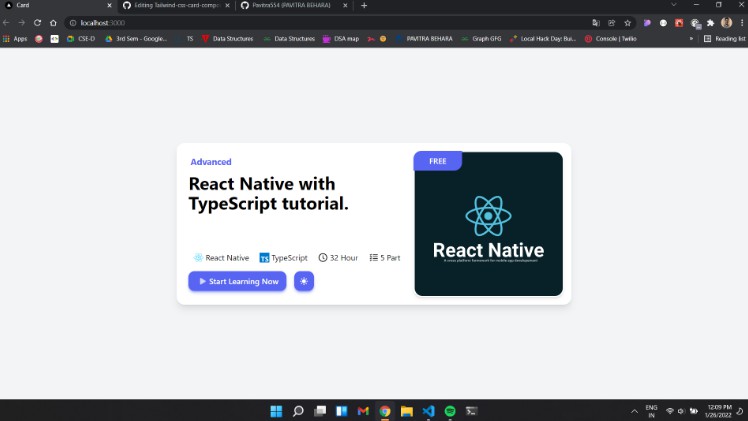Image resolution: width=748 pixels, height=421 pixels.
Task: Click the list icon beside 5 Part
Action: [374, 257]
